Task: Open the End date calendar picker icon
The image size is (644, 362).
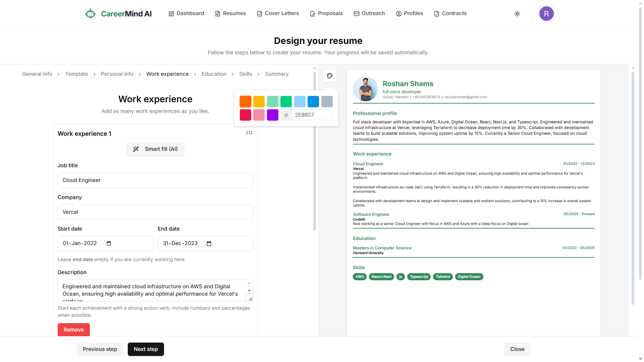Action: click(x=209, y=244)
